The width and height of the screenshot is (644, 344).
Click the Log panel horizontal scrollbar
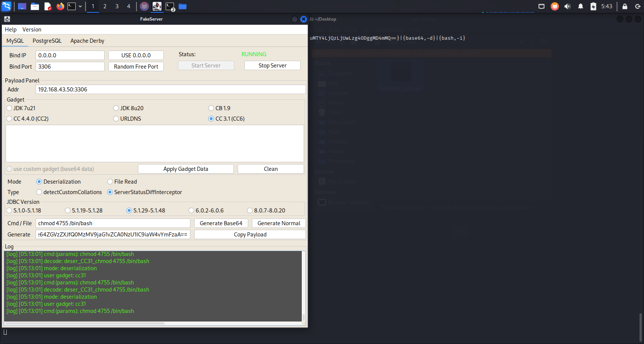[x=84, y=323]
